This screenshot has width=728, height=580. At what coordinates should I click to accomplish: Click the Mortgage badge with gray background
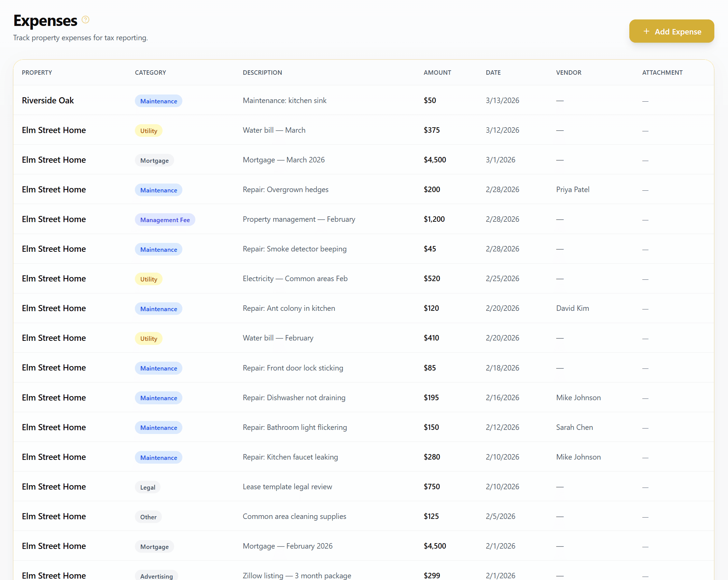click(154, 546)
